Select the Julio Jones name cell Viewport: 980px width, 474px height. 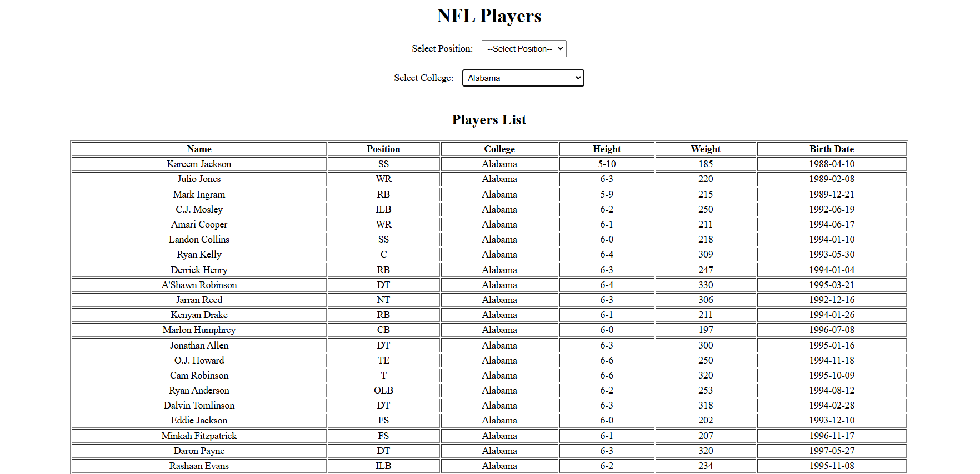pos(199,179)
